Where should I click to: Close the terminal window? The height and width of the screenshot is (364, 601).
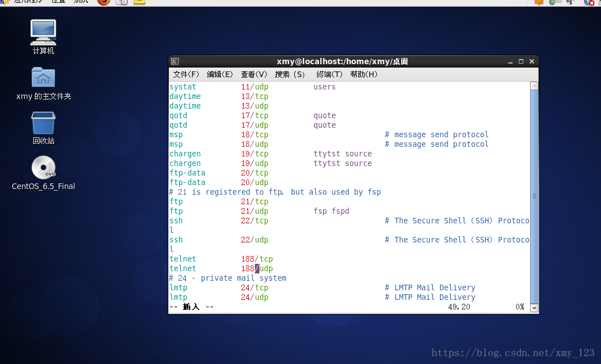[532, 61]
